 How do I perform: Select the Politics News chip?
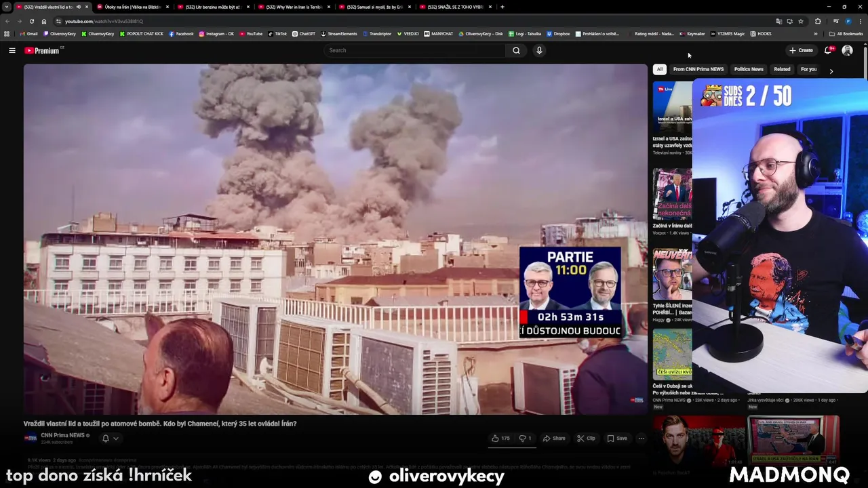[x=749, y=69]
